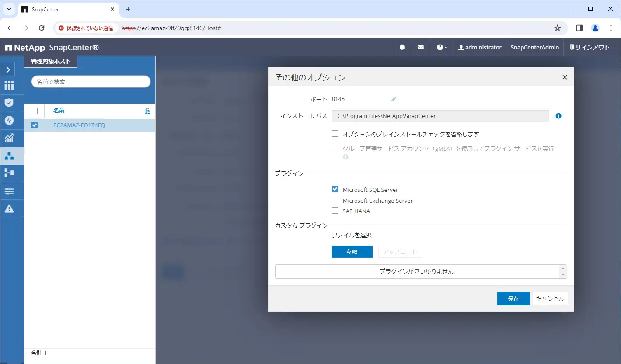The image size is (621, 364).
Task: Uncheck the Microsoft SQL Server plug-in
Action: pyautogui.click(x=335, y=189)
